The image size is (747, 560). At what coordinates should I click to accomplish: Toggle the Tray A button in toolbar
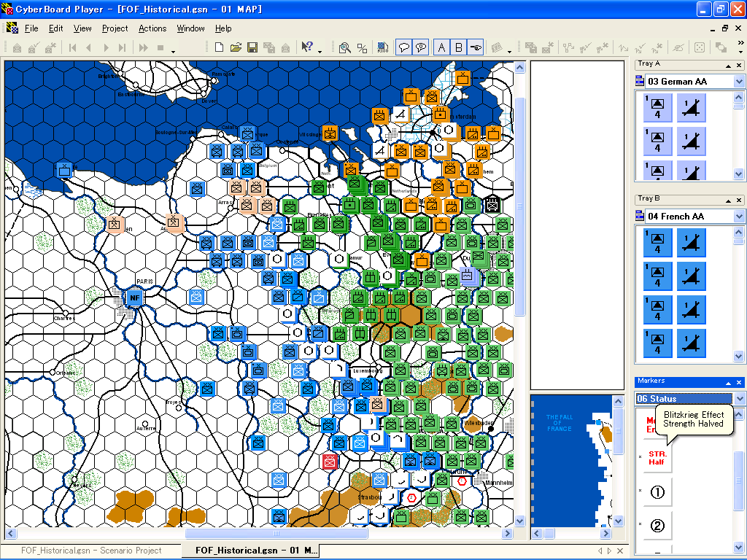point(441,47)
